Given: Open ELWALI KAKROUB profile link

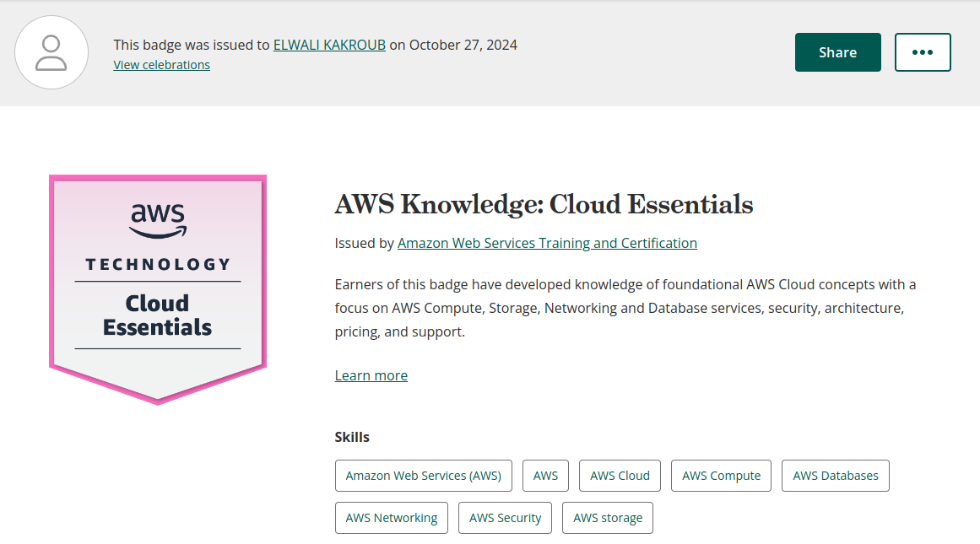Looking at the screenshot, I should pyautogui.click(x=329, y=45).
